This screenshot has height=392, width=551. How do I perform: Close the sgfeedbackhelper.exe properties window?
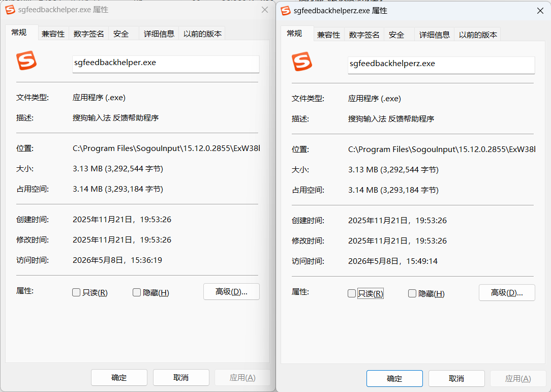point(265,10)
